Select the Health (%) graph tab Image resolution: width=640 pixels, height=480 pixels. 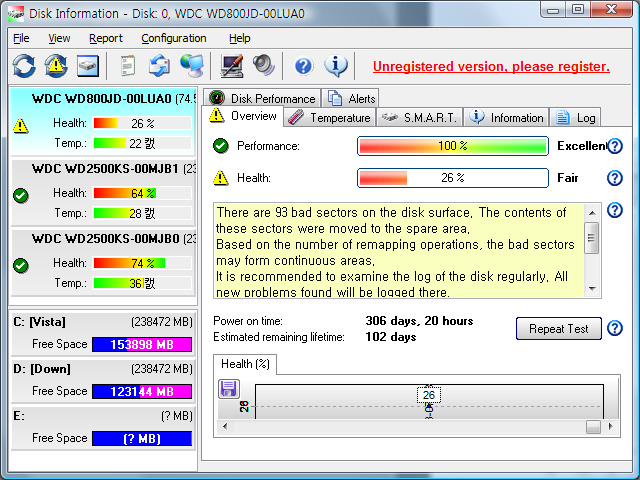245,364
